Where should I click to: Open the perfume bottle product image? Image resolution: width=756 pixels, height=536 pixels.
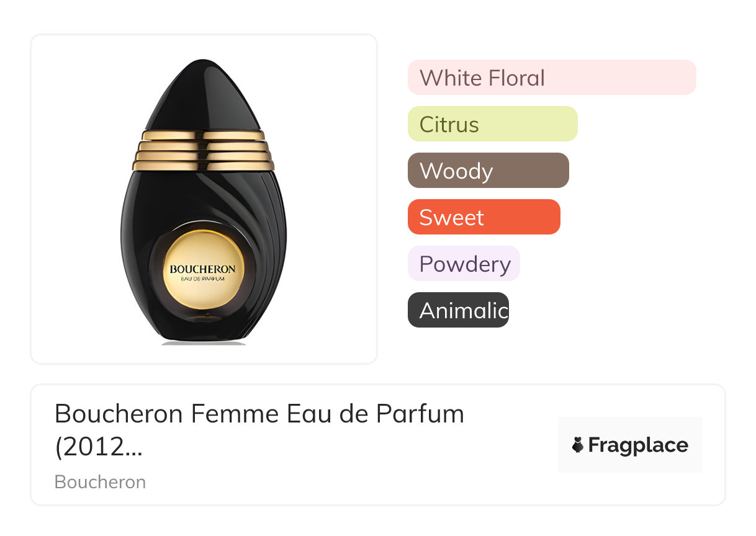click(204, 199)
